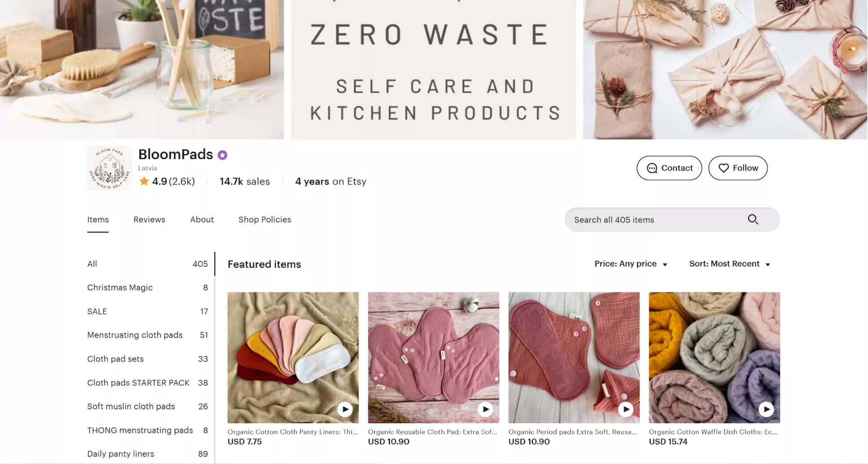Open the Sort: Most Recent dropdown
This screenshot has height=464, width=868.
tap(730, 264)
